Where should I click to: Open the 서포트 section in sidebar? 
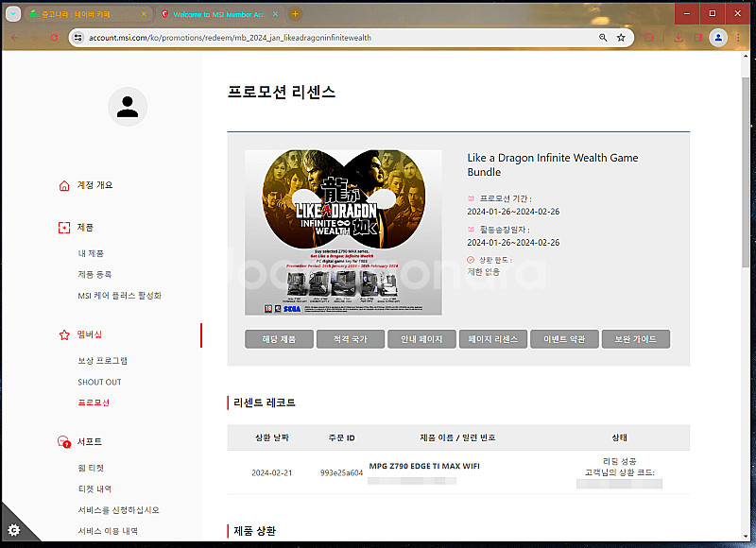click(x=90, y=441)
